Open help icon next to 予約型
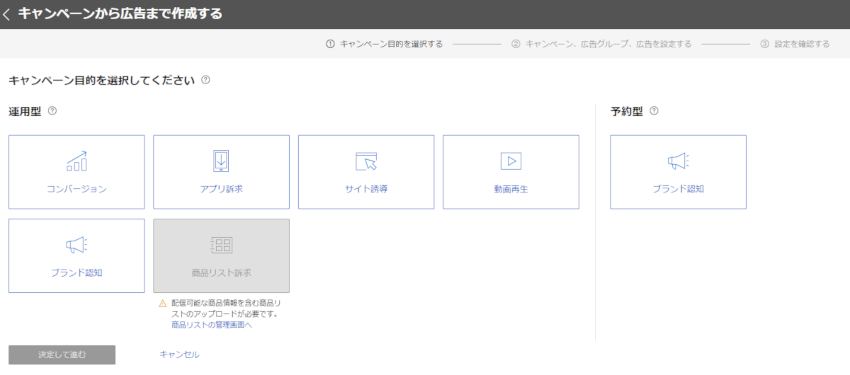The width and height of the screenshot is (850, 375). click(654, 111)
